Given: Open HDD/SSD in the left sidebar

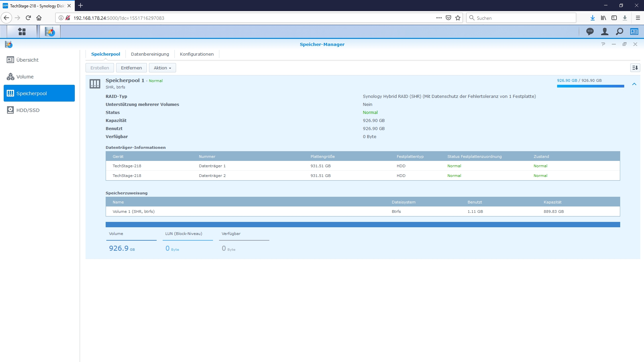Looking at the screenshot, I should pos(28,110).
